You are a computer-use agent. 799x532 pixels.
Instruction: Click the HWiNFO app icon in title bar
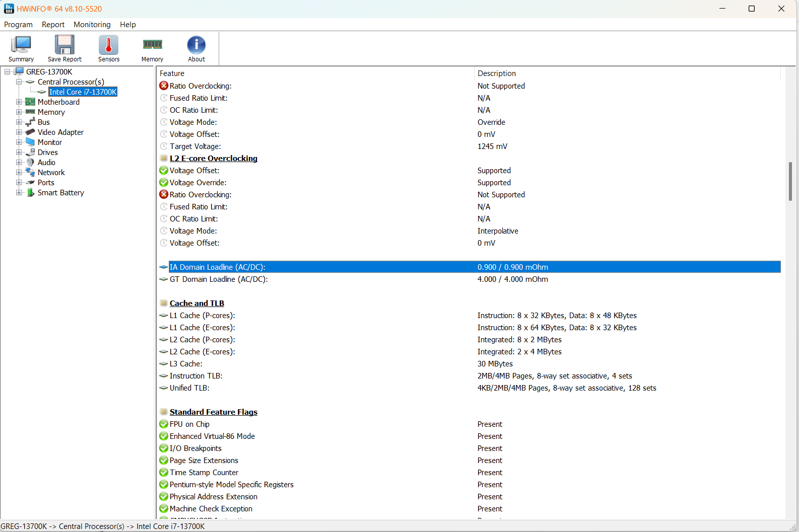[x=9, y=9]
